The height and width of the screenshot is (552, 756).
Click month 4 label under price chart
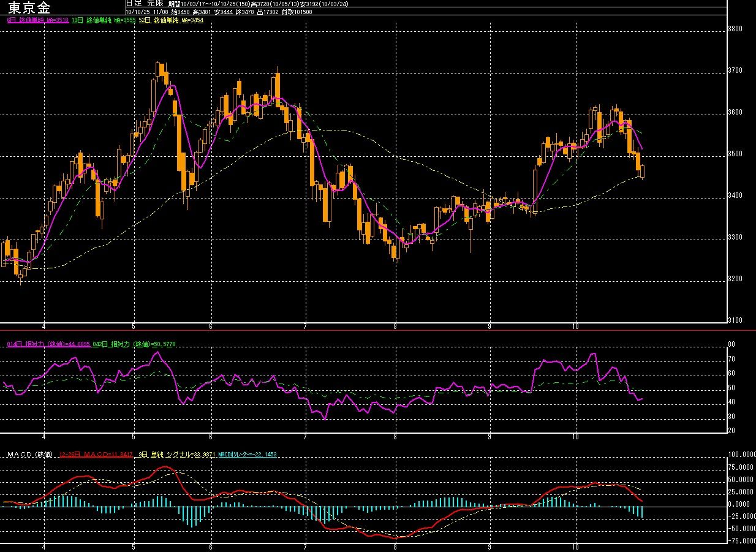coord(44,327)
